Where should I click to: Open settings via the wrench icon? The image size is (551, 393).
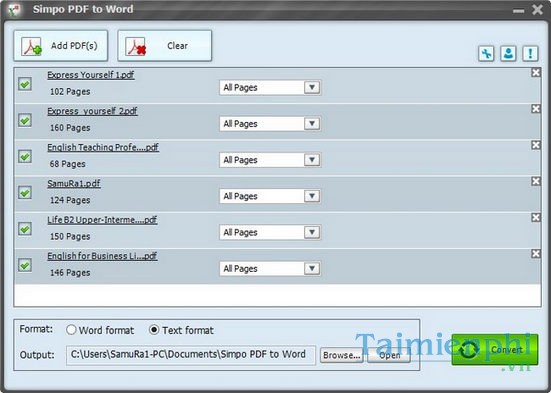coord(486,54)
